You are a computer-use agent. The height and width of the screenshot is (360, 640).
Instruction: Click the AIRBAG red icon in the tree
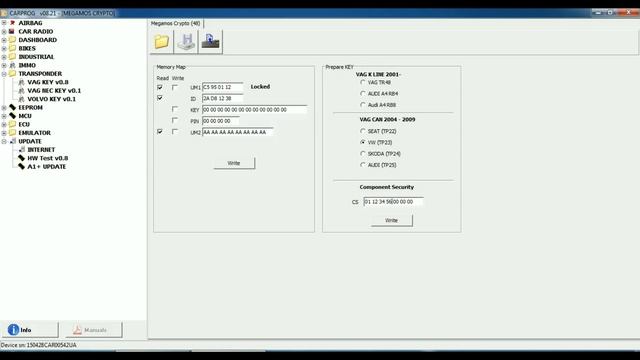point(12,23)
